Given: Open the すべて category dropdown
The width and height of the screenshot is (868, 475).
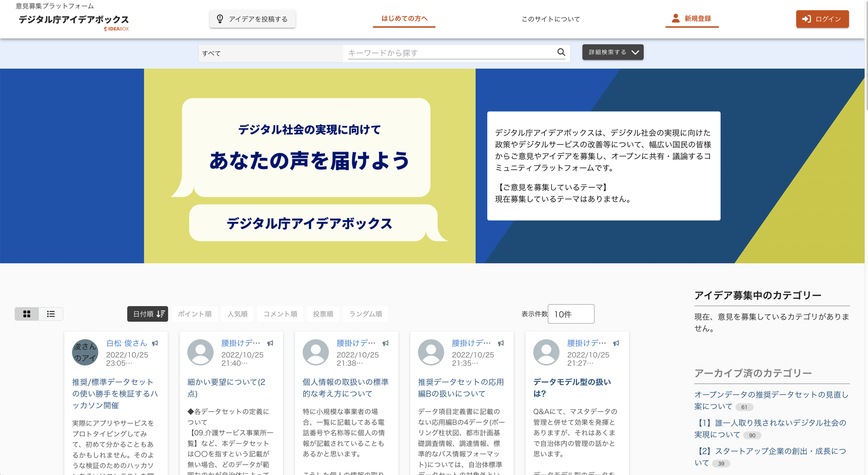Looking at the screenshot, I should click(x=270, y=53).
